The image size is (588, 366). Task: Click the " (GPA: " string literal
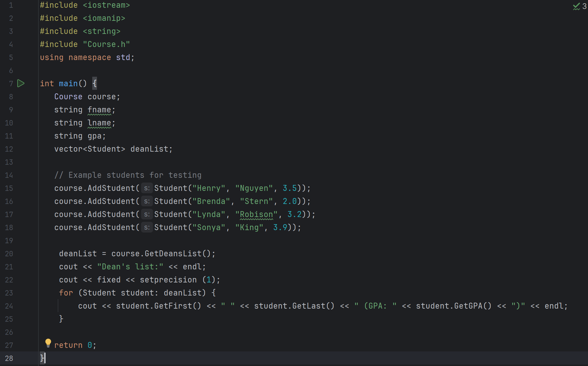pos(376,306)
